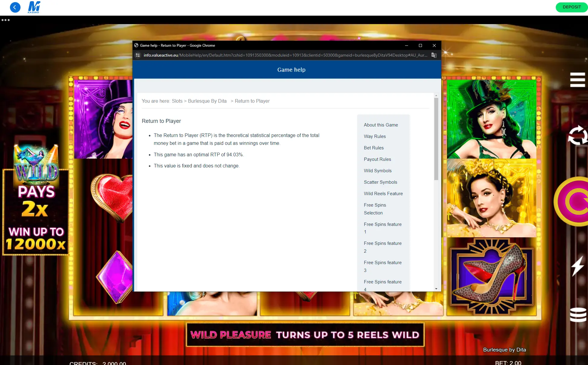Click the purple hat lady reel symbol

coord(103,119)
